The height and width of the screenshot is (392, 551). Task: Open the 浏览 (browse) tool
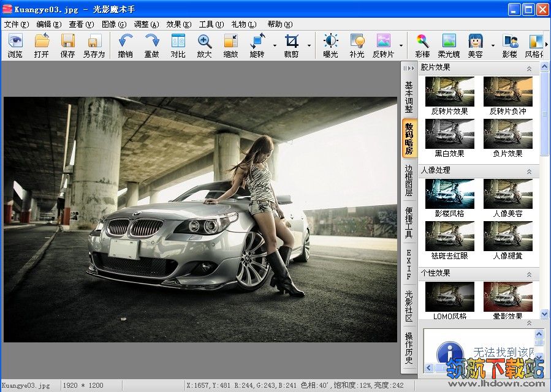[x=15, y=46]
